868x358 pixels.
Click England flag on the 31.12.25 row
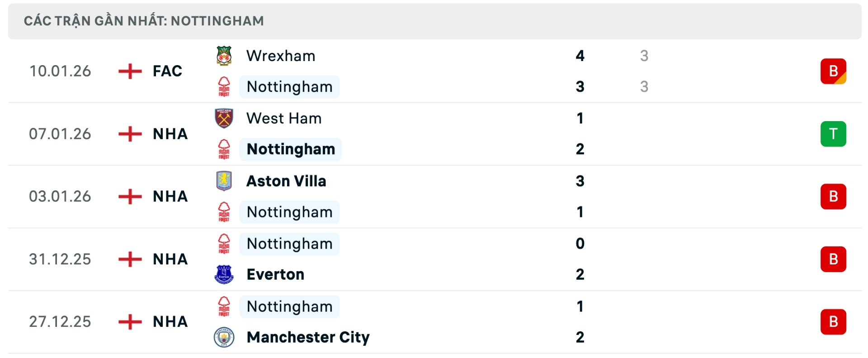(130, 259)
